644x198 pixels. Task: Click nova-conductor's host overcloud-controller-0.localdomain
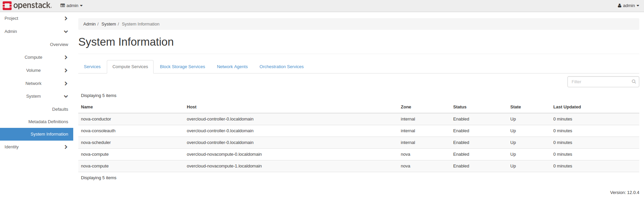tap(220, 119)
